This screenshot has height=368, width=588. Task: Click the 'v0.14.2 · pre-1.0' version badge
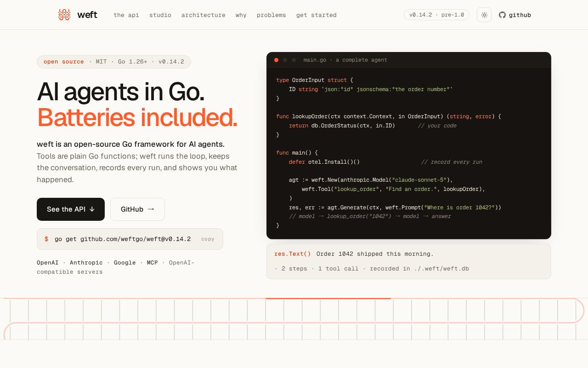436,15
